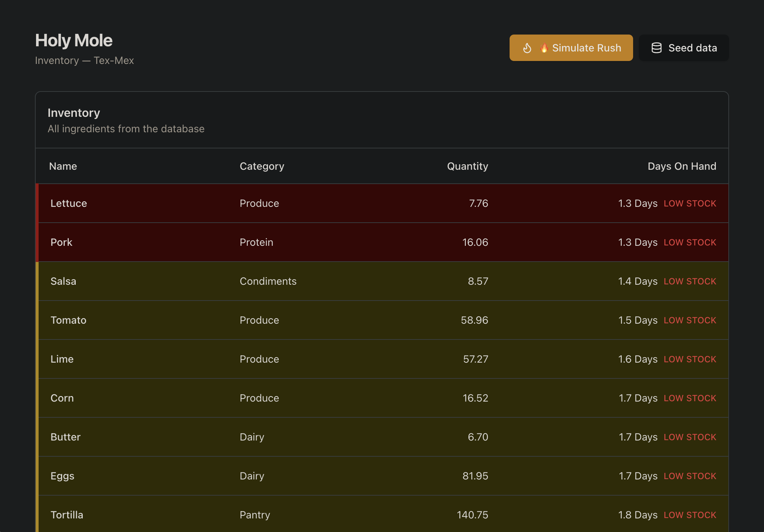Image resolution: width=764 pixels, height=532 pixels.
Task: Click the flame icon on Simulate Rush
Action: [x=527, y=48]
